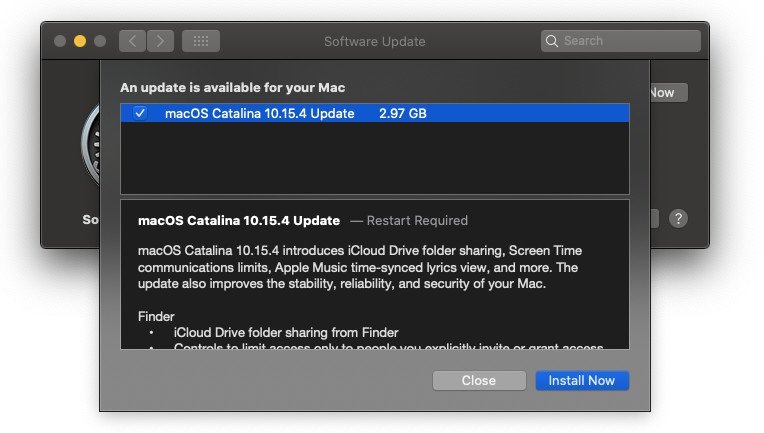Go forward with the right chevron button
This screenshot has height=433, width=764.
click(x=160, y=41)
